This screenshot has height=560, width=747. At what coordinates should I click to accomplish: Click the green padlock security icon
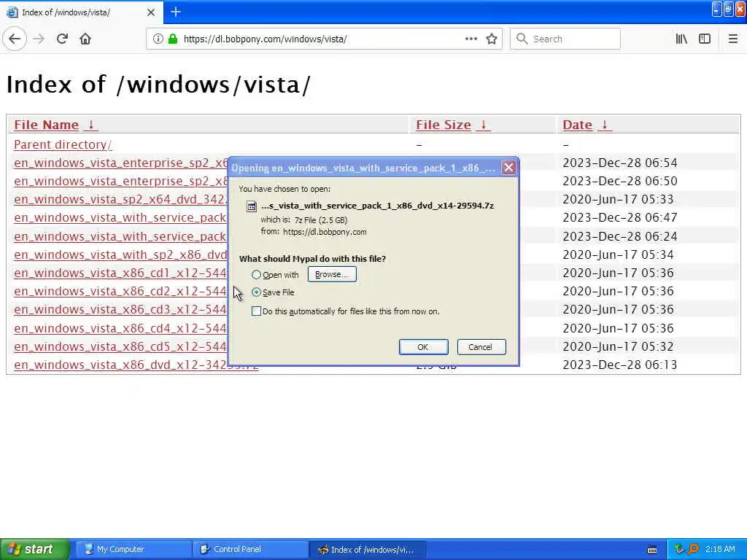pos(173,39)
